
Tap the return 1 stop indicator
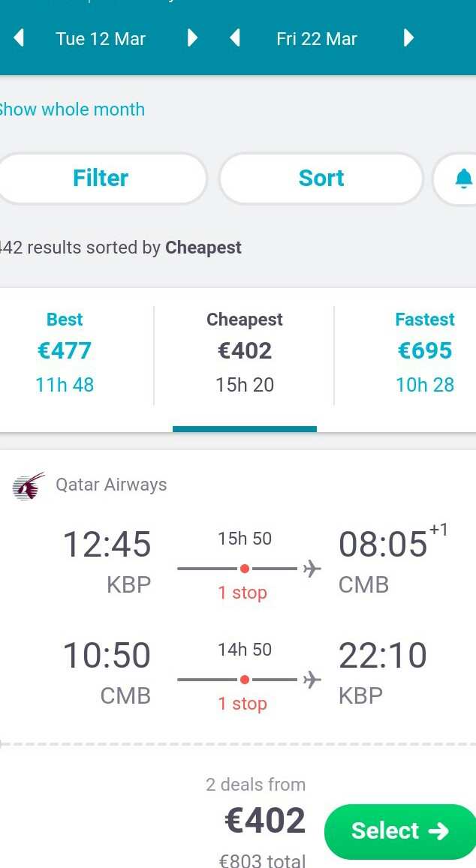pos(243,704)
